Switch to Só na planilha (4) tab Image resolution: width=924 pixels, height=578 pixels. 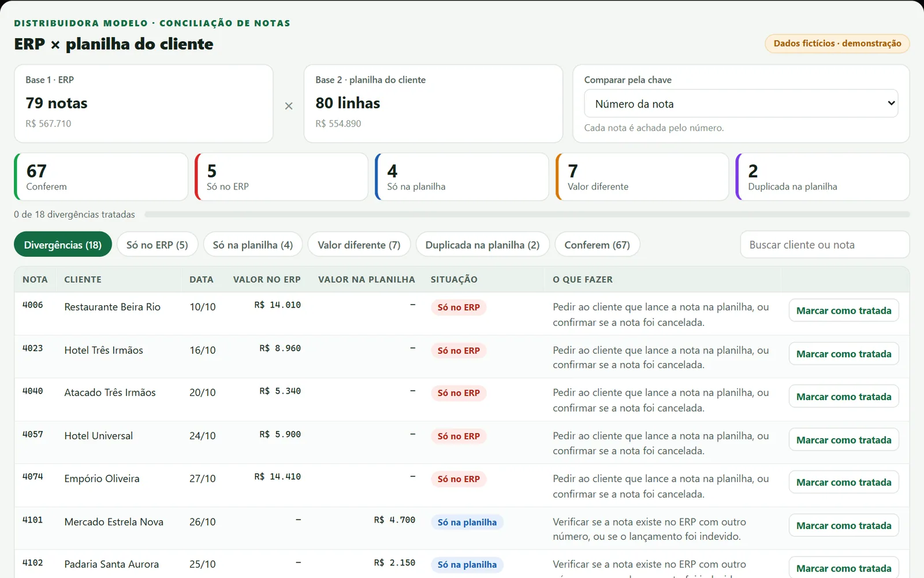[252, 244]
